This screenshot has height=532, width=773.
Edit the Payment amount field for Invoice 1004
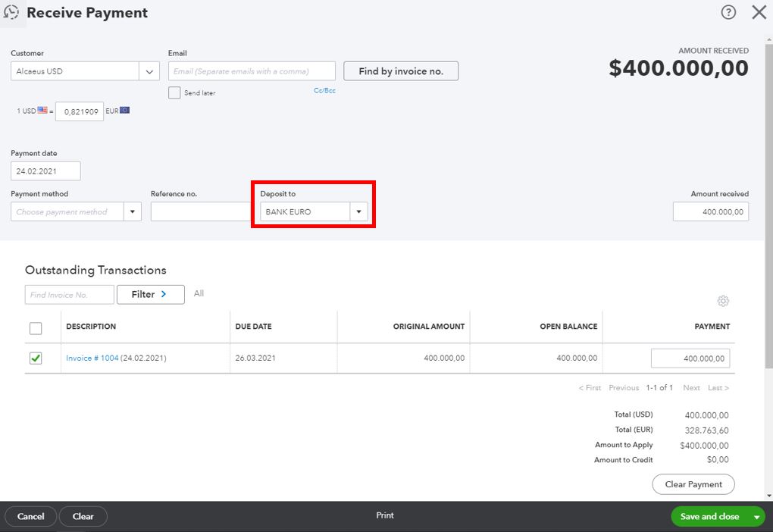click(690, 358)
